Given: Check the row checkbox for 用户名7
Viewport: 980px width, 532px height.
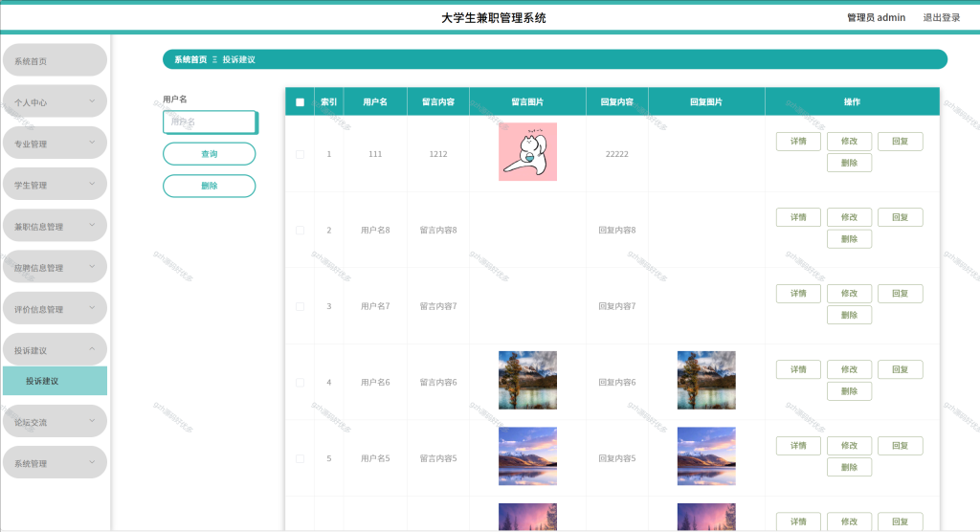Looking at the screenshot, I should 300,306.
